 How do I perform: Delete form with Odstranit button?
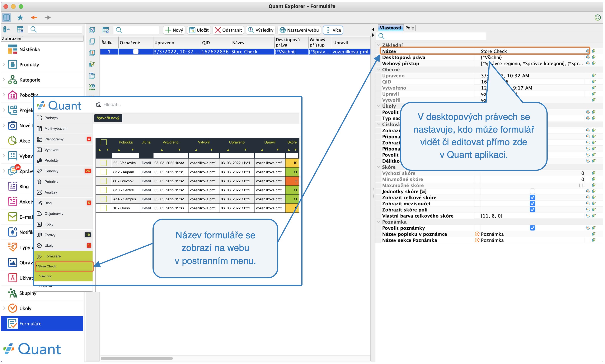228,30
